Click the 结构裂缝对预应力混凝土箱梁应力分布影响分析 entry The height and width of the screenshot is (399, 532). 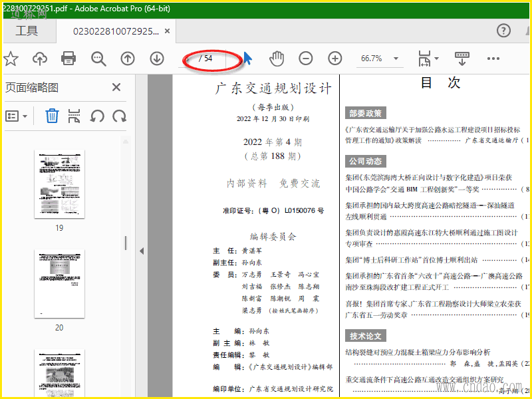click(418, 352)
